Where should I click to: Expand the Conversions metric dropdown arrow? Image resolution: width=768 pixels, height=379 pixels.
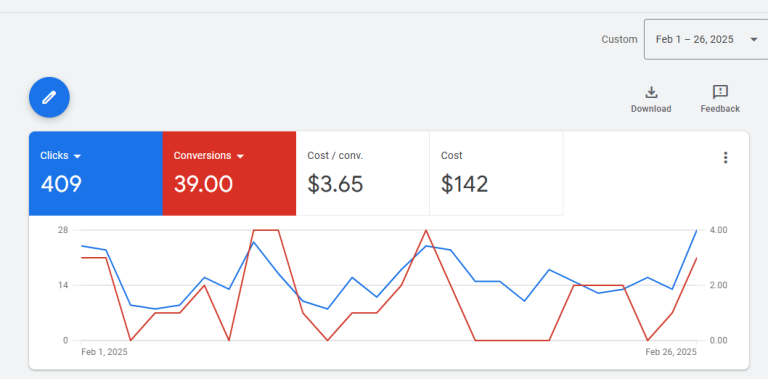tap(240, 156)
